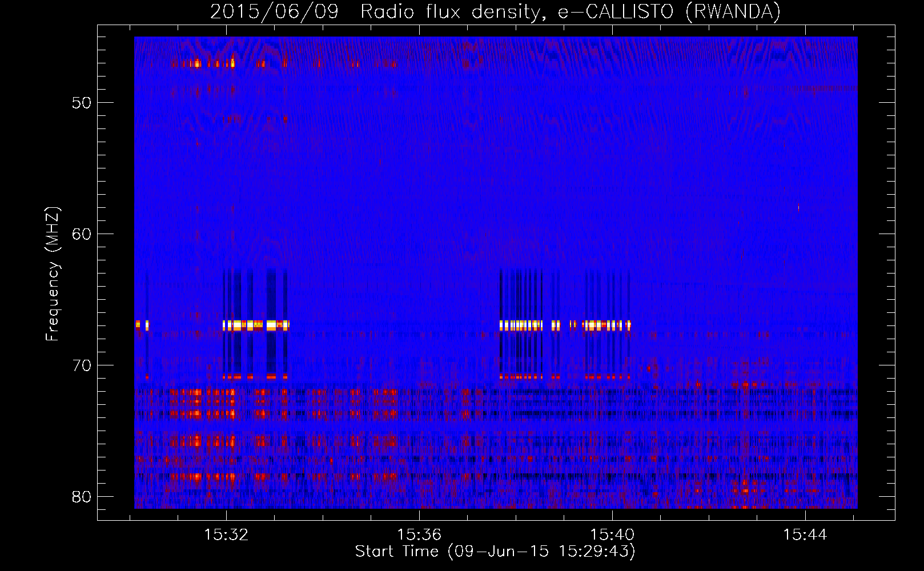Click the "Start Time (09-Jun-15 15:29:43)" label

click(x=495, y=552)
